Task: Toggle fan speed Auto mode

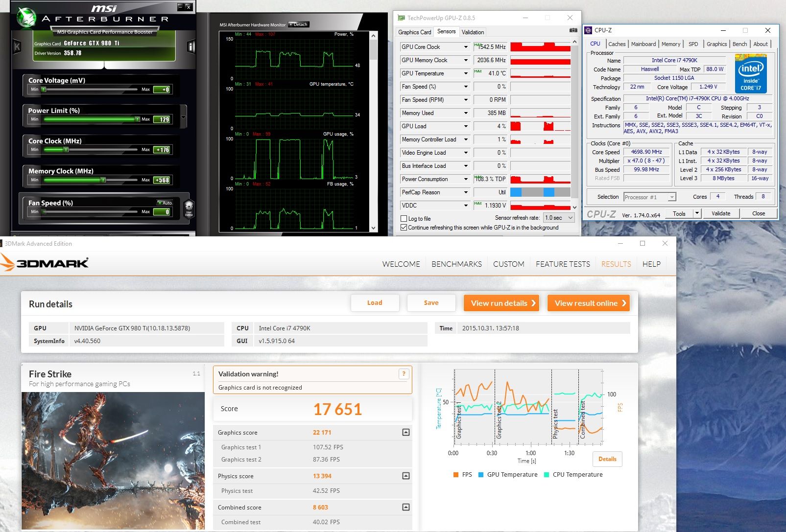Action: click(165, 203)
